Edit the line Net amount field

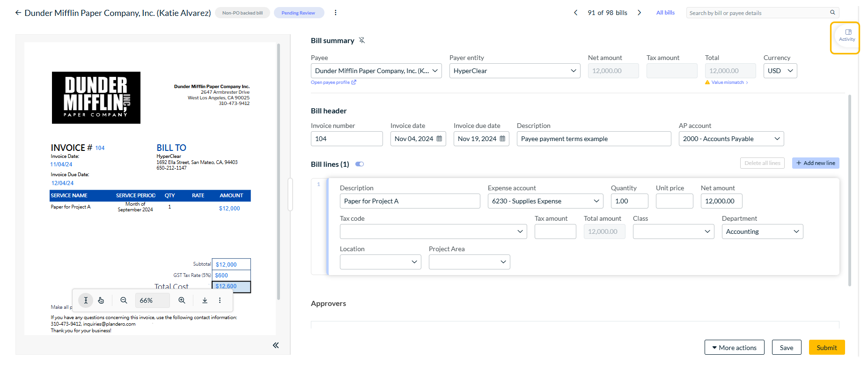coord(721,201)
